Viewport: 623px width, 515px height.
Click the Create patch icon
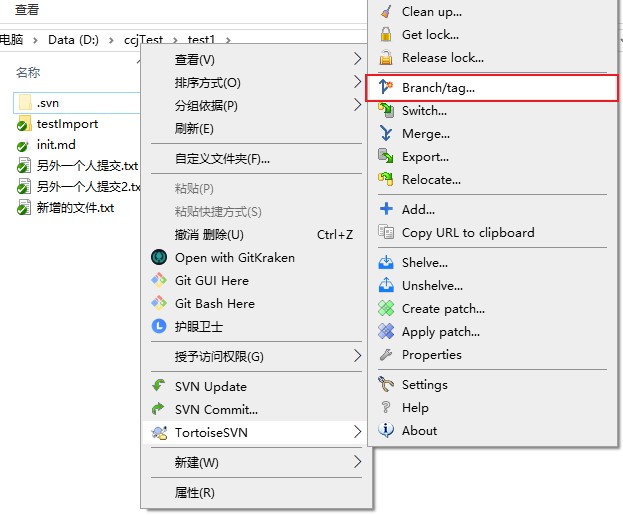click(386, 309)
